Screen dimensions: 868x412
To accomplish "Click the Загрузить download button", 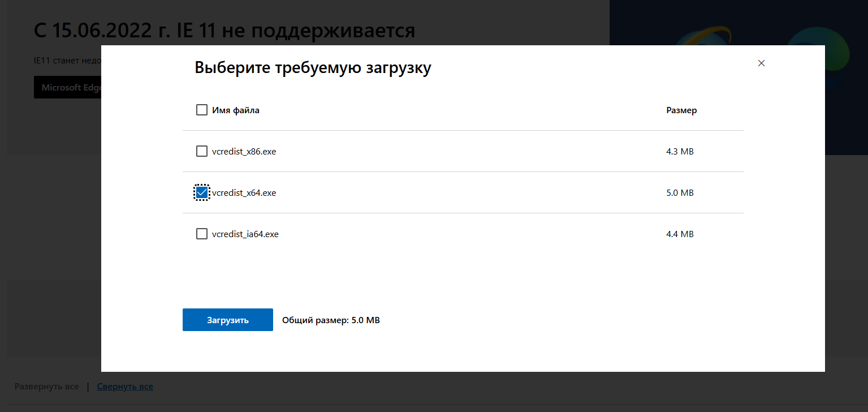I will (228, 320).
